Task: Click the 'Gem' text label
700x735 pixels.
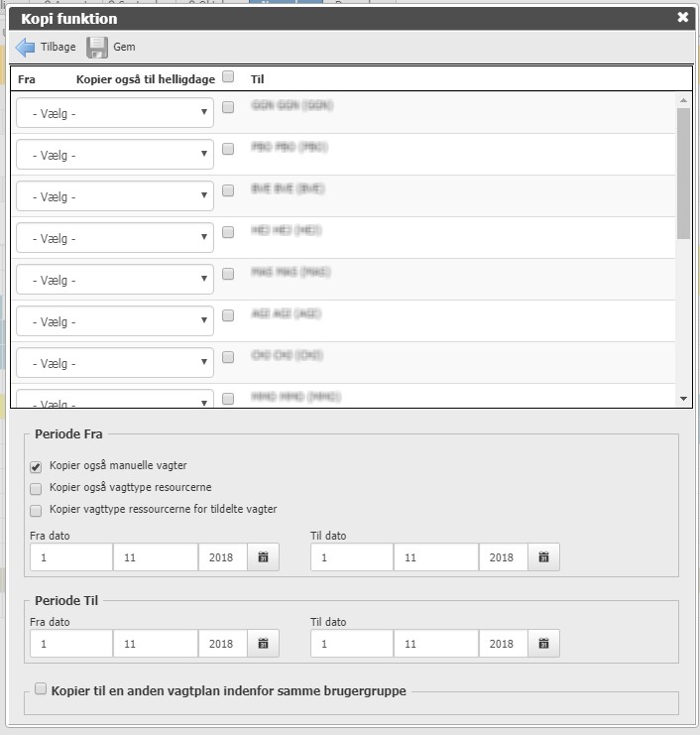Action: coord(124,47)
